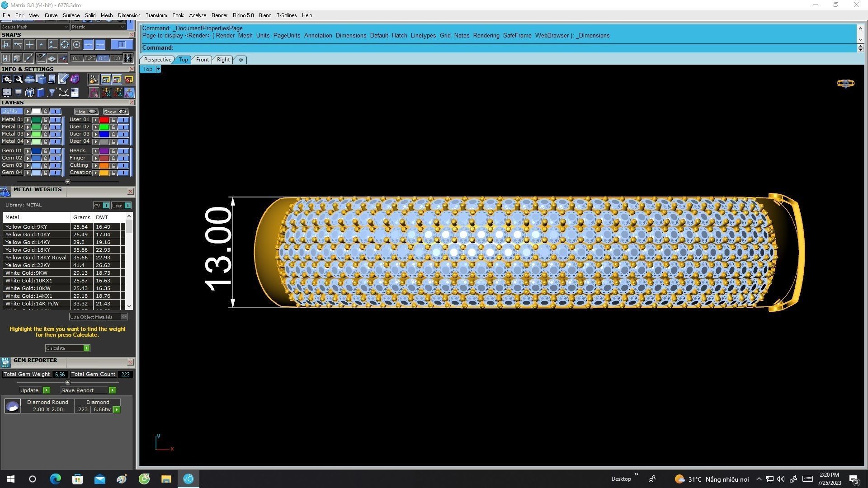Toggle the Grid Snap icon
Image resolution: width=868 pixels, height=488 pixels.
6,58
